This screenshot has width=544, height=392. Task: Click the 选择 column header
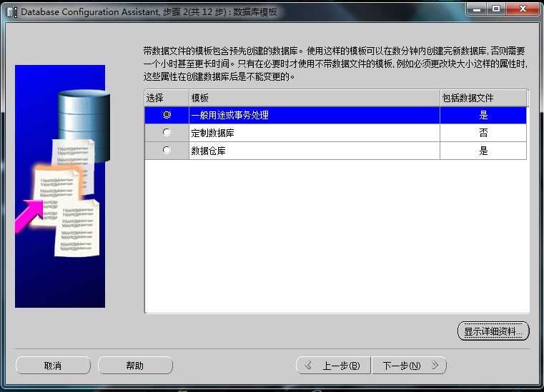167,98
